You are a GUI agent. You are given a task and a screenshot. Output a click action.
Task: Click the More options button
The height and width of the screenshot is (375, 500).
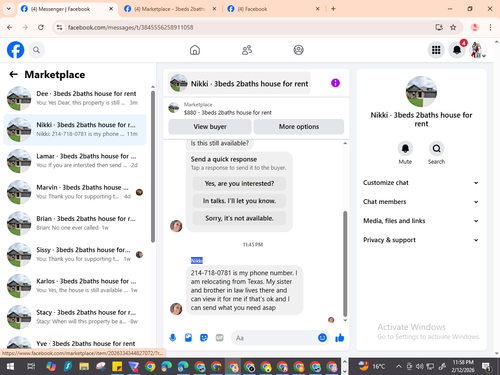[299, 127]
